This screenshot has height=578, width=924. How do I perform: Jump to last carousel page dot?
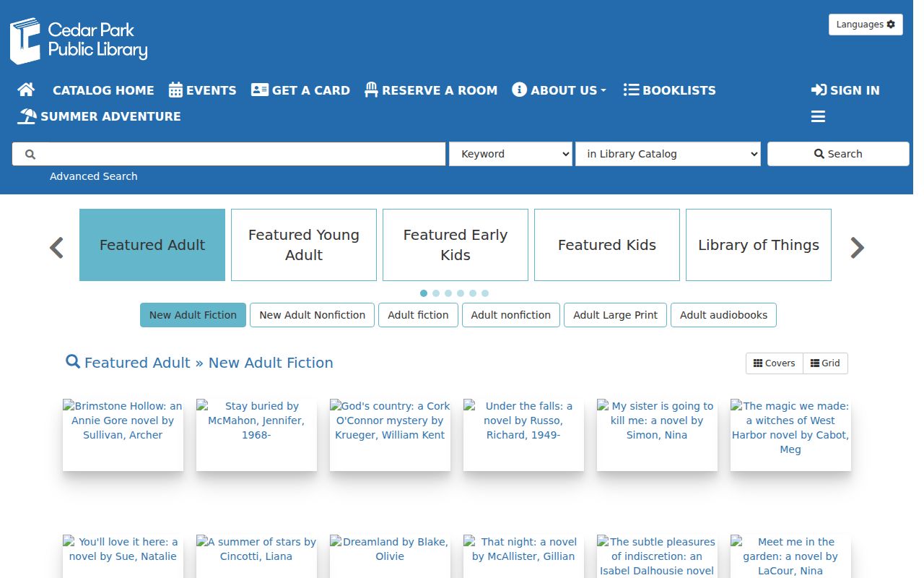(485, 293)
